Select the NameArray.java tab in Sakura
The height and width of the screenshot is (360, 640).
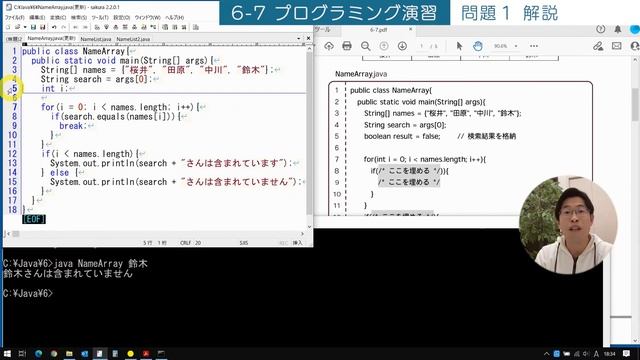51,38
